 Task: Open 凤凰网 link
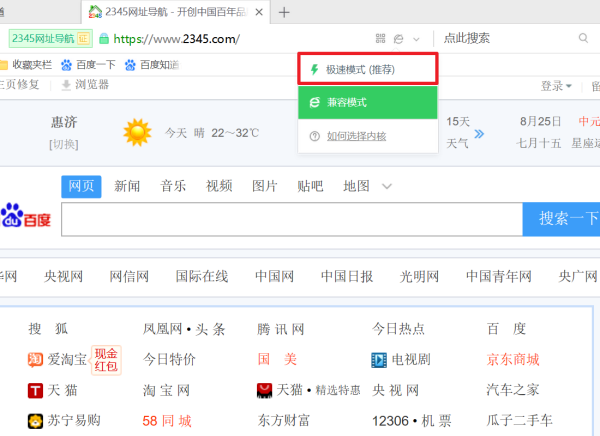163,329
